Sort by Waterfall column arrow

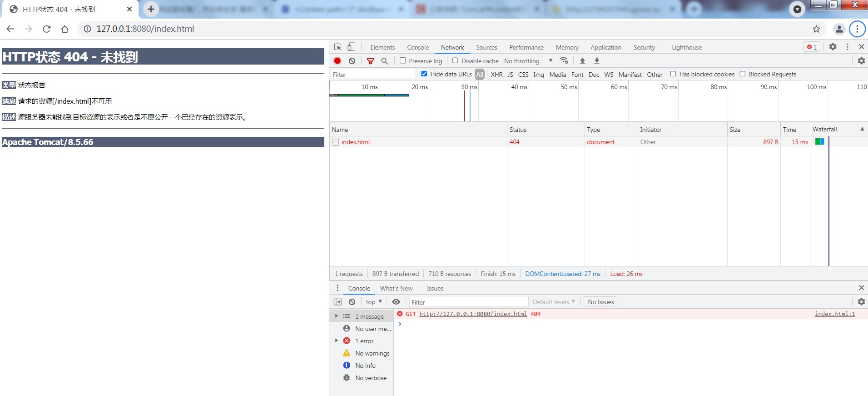(x=862, y=129)
